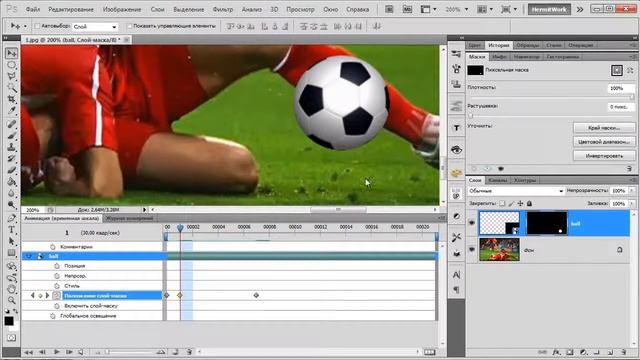Select the Blur tool
The height and width of the screenshot is (360, 640).
coord(11,193)
